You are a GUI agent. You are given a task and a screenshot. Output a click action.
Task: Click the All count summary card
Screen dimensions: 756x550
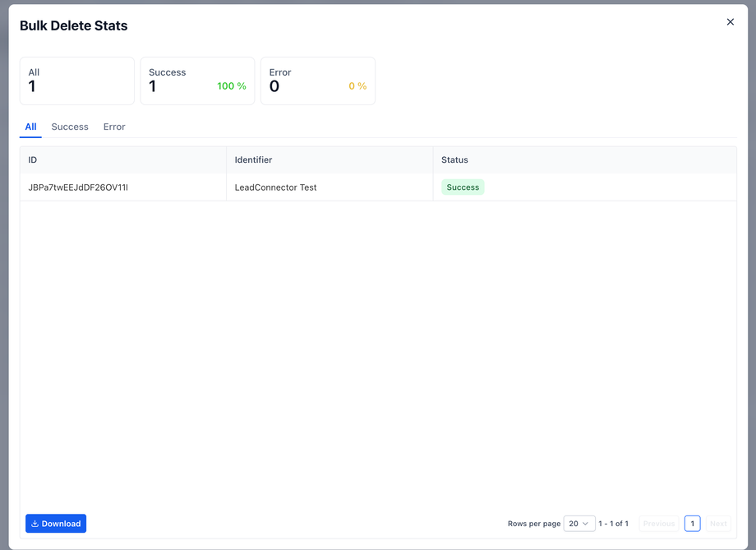click(77, 81)
